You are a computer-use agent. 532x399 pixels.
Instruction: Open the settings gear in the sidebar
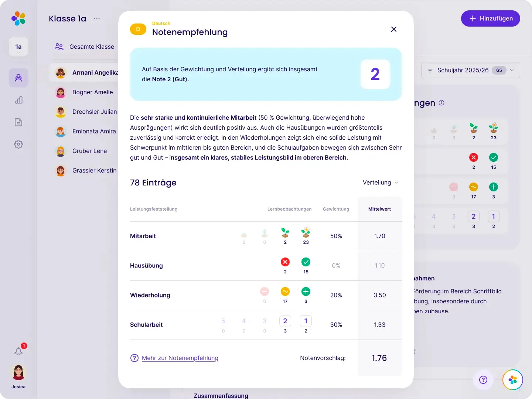click(x=18, y=144)
